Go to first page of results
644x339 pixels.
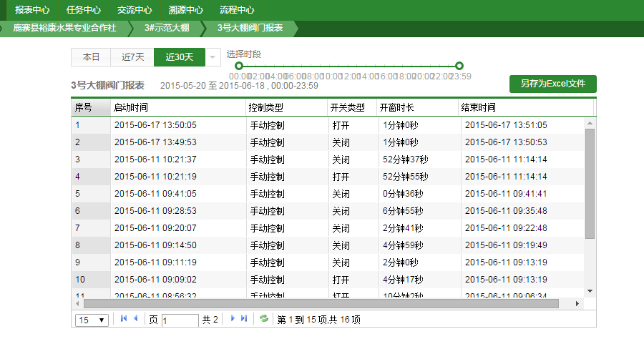point(124,319)
